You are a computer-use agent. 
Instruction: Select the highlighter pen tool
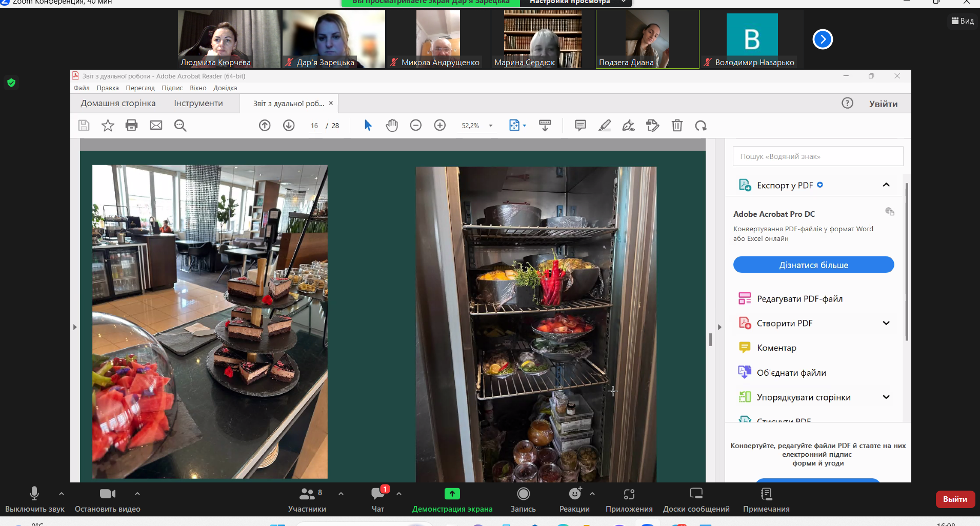click(605, 125)
